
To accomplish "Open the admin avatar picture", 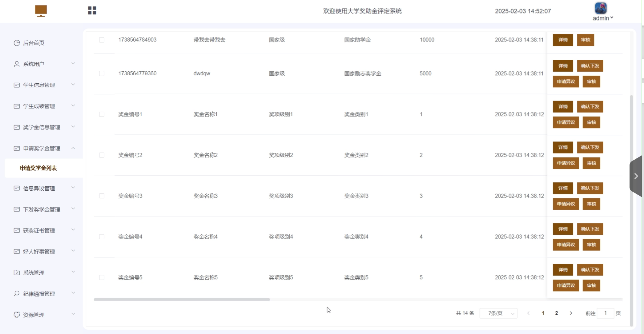I will click(x=601, y=8).
